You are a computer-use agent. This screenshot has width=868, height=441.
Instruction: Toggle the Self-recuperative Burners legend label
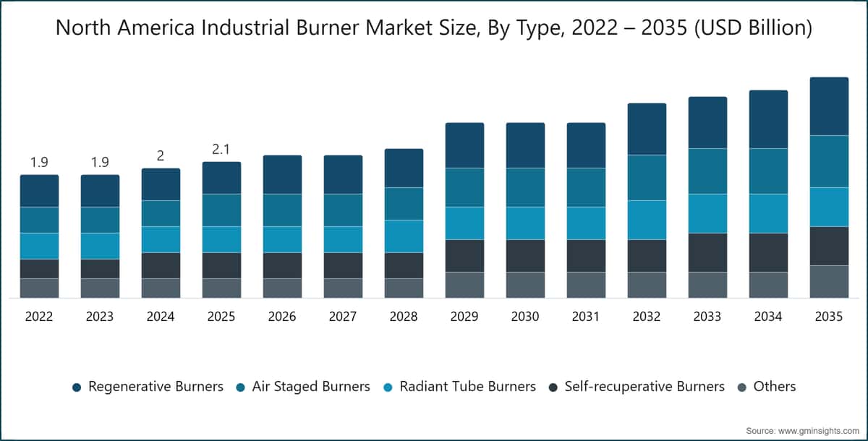(644, 387)
